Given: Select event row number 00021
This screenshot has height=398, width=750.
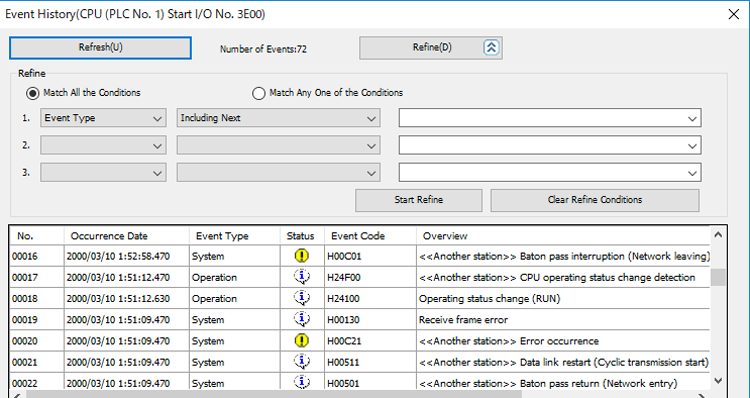Looking at the screenshot, I should pos(24,362).
